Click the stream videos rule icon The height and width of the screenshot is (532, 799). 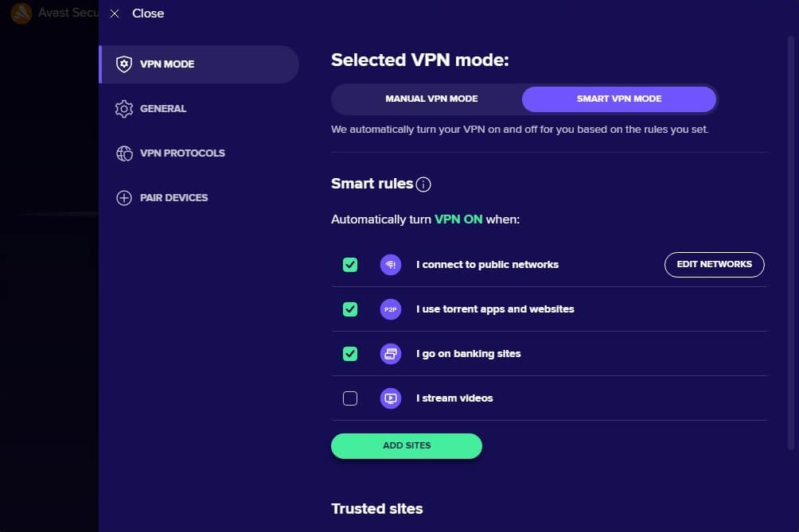click(x=391, y=398)
